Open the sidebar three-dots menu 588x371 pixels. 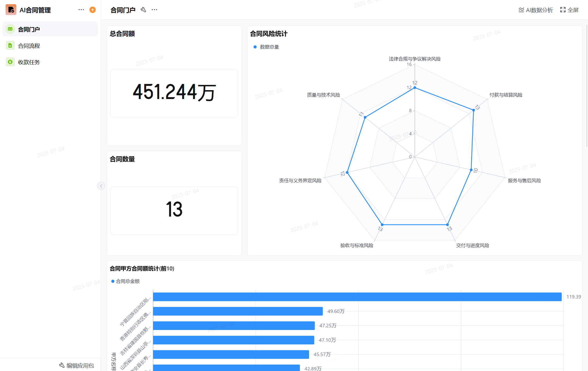[x=81, y=10]
